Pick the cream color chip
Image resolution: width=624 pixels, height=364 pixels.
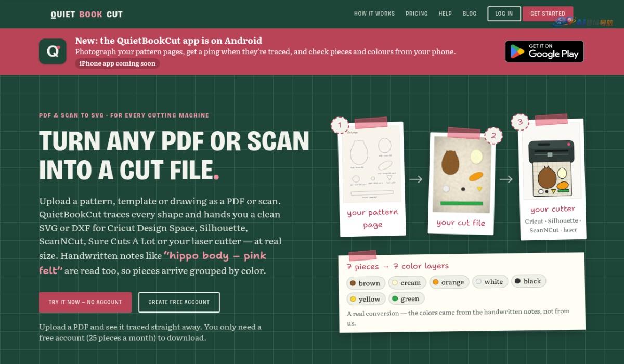pyautogui.click(x=407, y=282)
